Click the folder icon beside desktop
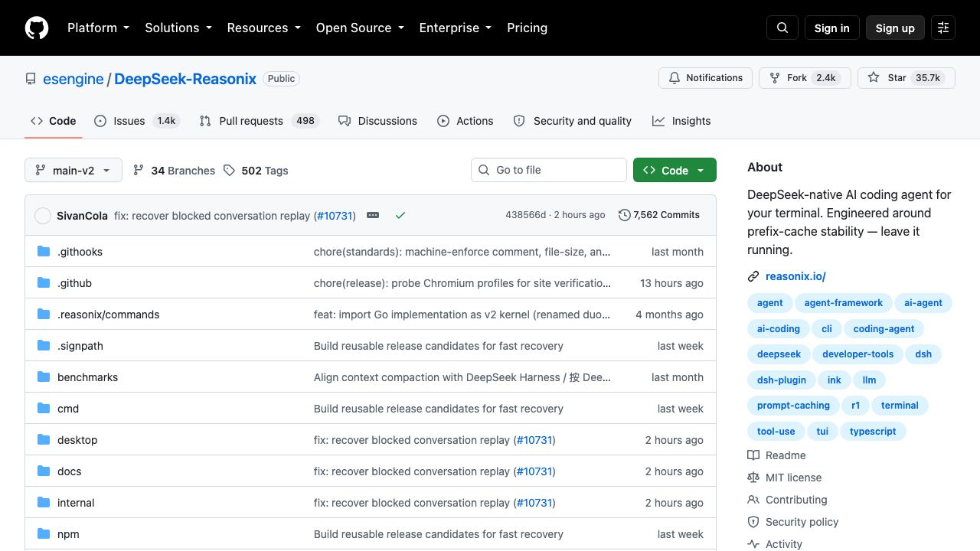This screenshot has width=980, height=551. 44,439
